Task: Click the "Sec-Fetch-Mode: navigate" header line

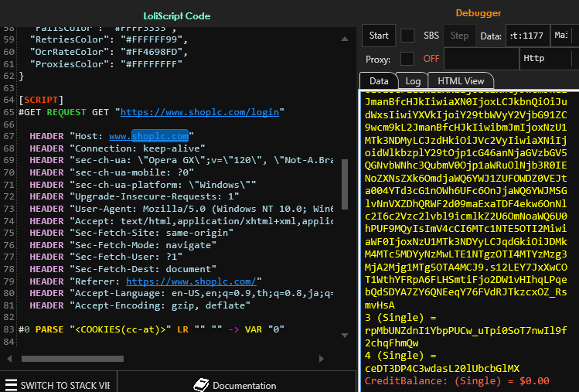Action: (123, 245)
